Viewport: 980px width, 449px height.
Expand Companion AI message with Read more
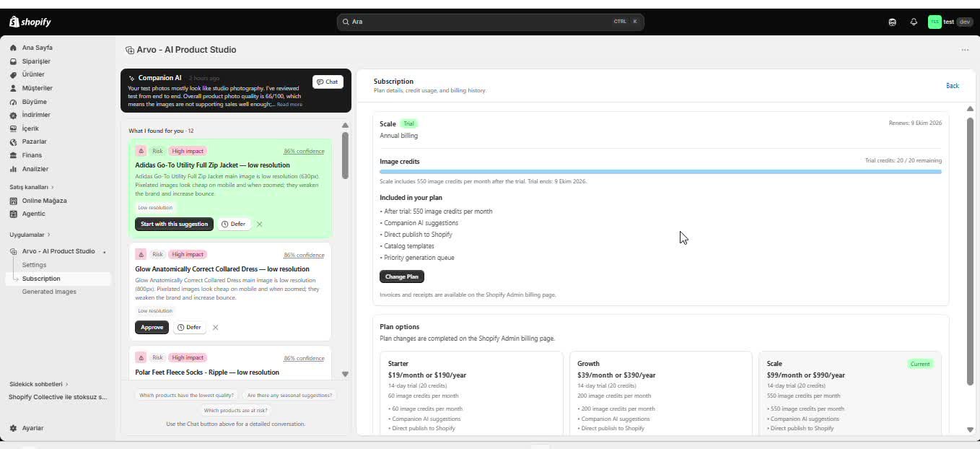tap(289, 105)
